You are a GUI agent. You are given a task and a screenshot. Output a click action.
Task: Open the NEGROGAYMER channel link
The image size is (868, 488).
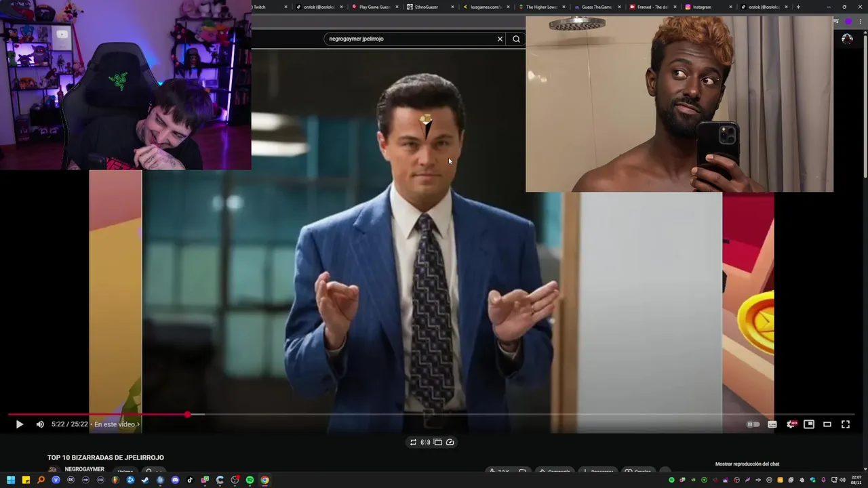pyautogui.click(x=84, y=469)
